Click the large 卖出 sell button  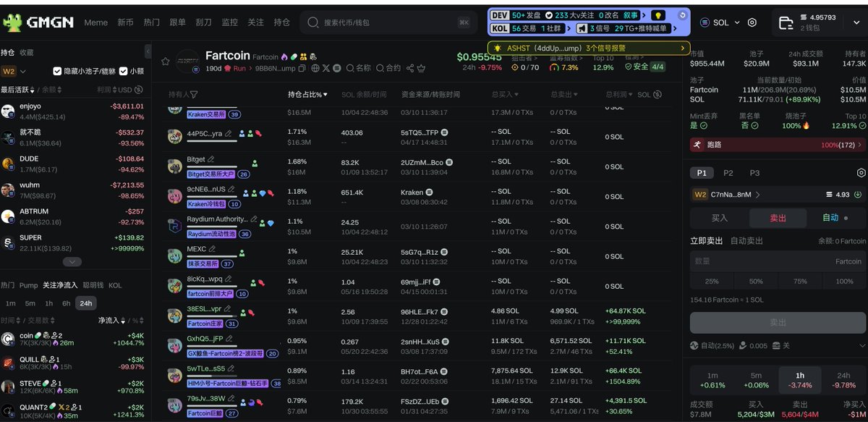tap(778, 322)
